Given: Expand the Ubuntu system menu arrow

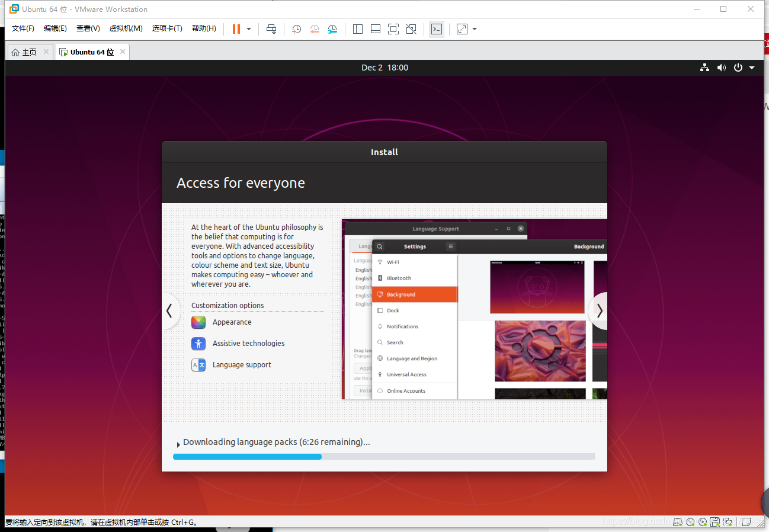Looking at the screenshot, I should [752, 68].
